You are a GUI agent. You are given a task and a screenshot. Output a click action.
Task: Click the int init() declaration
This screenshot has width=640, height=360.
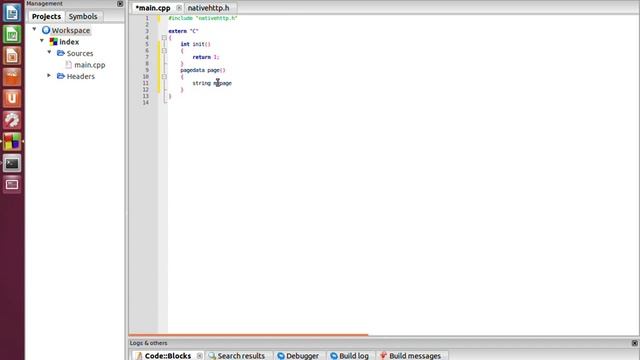coord(196,44)
